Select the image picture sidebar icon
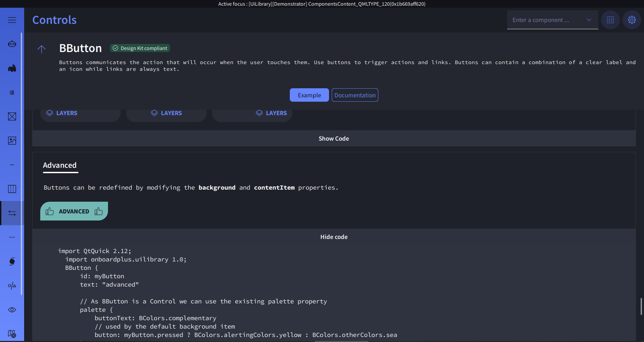The image size is (644, 342). [12, 141]
